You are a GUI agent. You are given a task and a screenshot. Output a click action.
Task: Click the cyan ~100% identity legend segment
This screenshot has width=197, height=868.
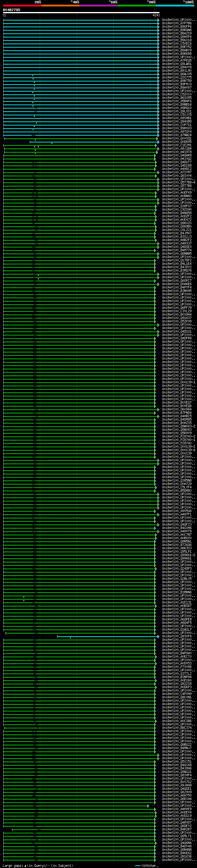point(175,6)
